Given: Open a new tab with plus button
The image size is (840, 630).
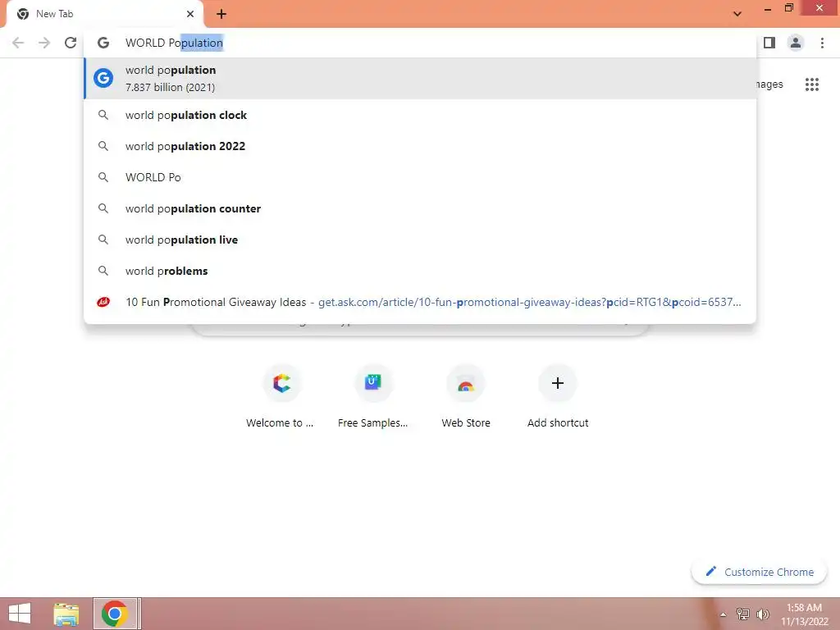Looking at the screenshot, I should 221,14.
